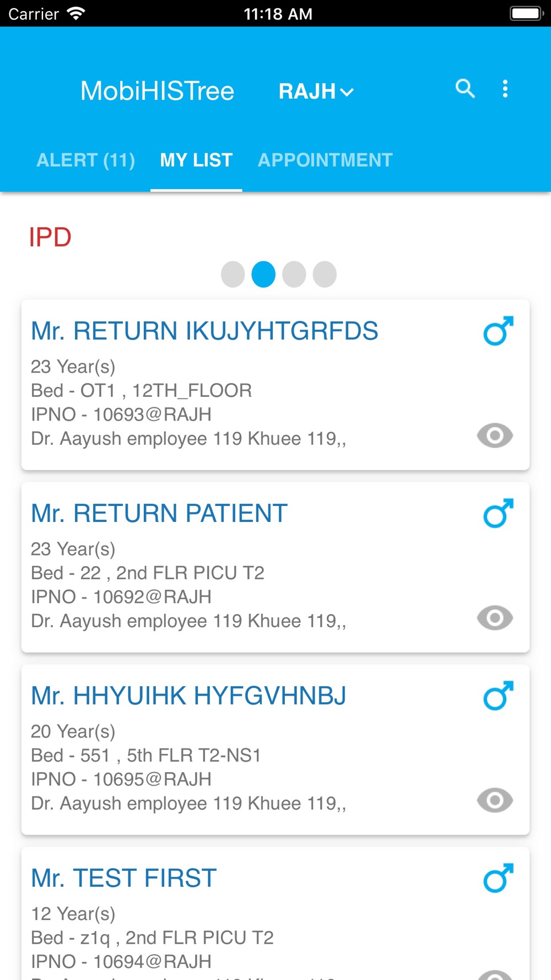Tap male gender icon for RETURN PATIENT
Viewport: 551px width, 980px height.
(498, 513)
